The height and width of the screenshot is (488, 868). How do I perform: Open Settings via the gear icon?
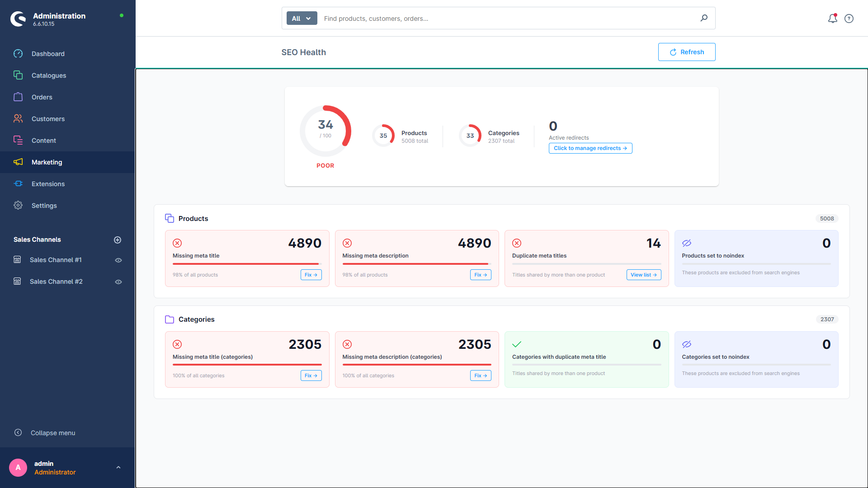click(18, 205)
